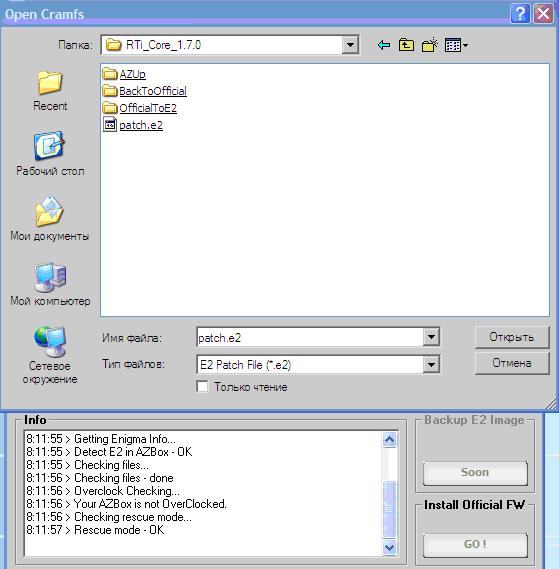Expand the Имя файла dropdown arrow
The image size is (559, 569).
(x=431, y=337)
